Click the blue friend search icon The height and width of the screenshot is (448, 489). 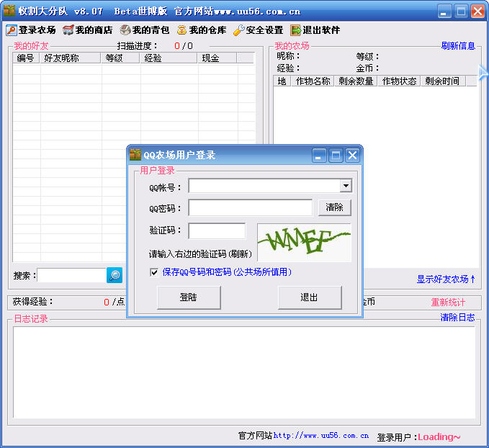coord(115,275)
